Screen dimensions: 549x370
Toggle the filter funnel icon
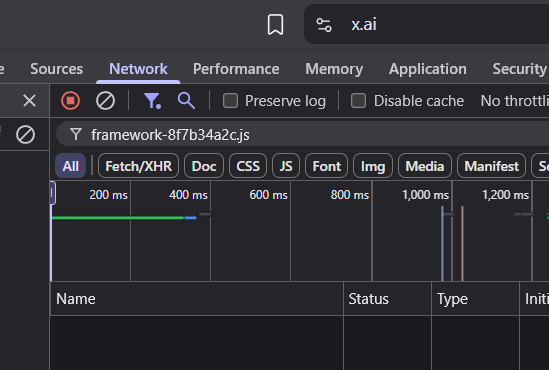(152, 101)
